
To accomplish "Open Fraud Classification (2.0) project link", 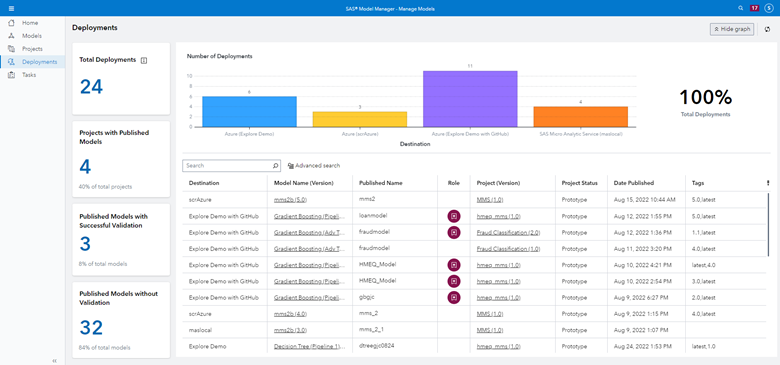I will tap(508, 232).
